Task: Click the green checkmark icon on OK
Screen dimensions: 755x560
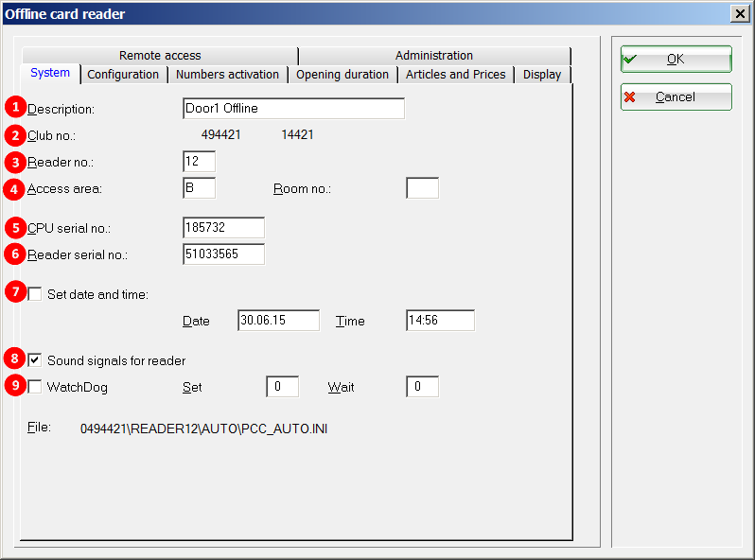Action: click(631, 59)
